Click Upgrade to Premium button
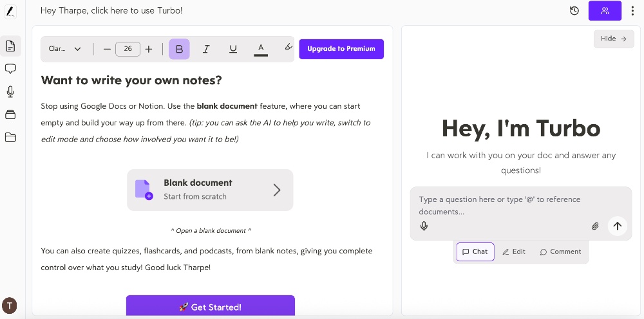Screen dimensions: 644x319 (341, 49)
